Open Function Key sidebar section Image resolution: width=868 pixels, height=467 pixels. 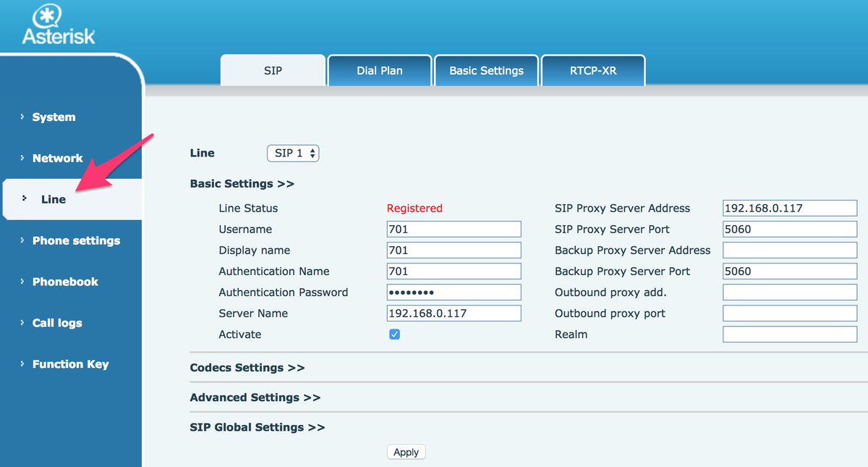(x=70, y=365)
